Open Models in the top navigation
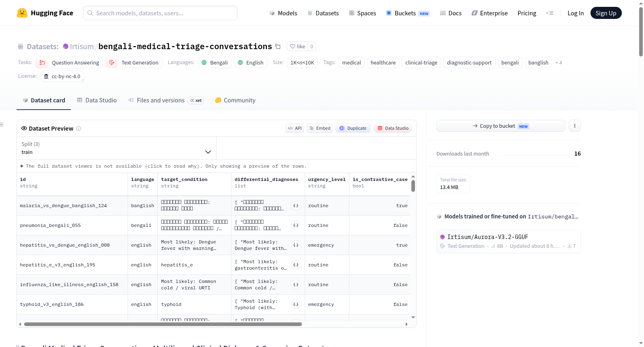 (x=283, y=13)
